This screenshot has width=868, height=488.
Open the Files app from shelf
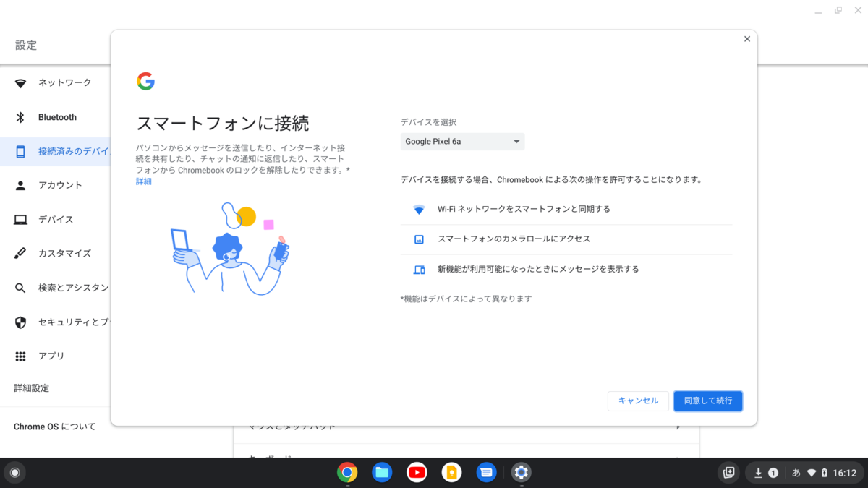coord(382,473)
